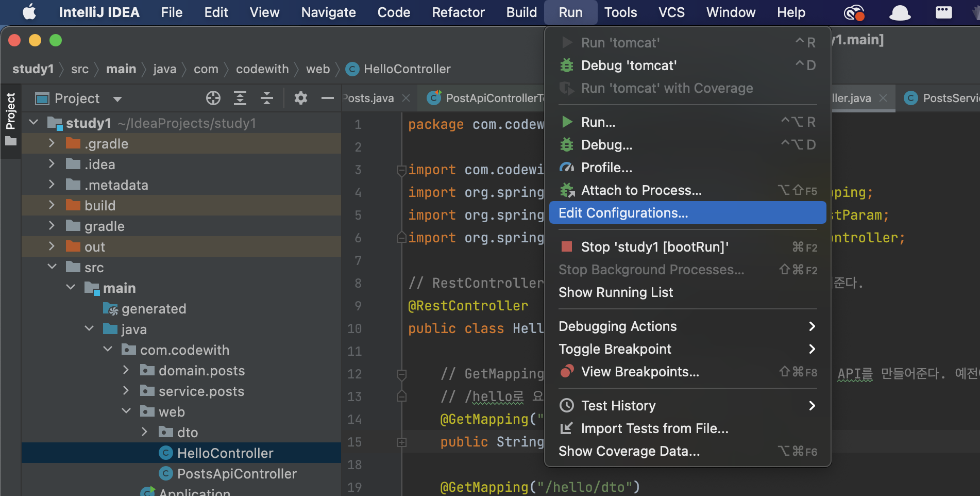Expand the build folder
Viewport: 980px width, 496px height.
(x=52, y=205)
